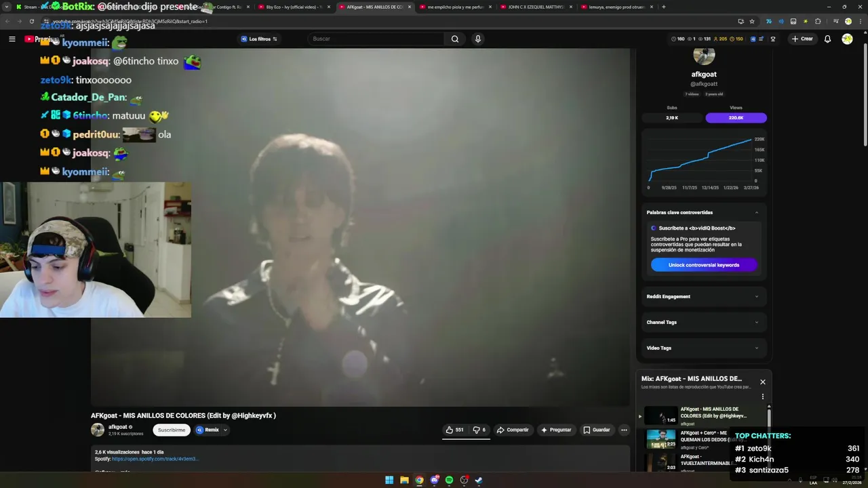Click Unlock controversial keywords button
This screenshot has height=488, width=868.
coord(704,265)
